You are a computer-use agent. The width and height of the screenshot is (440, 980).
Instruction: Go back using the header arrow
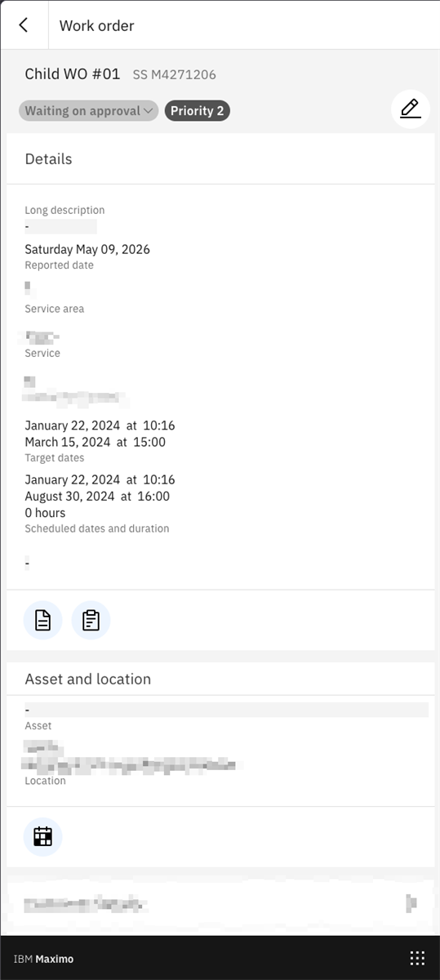[x=24, y=25]
